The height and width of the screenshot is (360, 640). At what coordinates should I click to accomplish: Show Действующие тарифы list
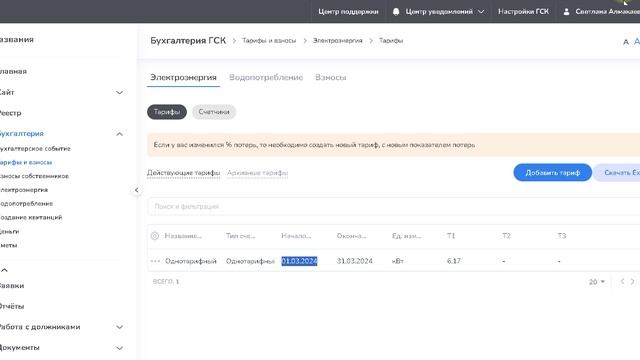click(183, 173)
